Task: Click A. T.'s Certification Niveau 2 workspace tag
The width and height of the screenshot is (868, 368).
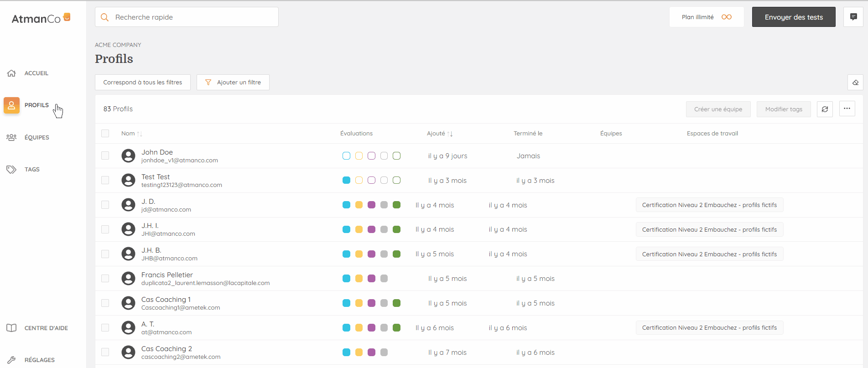Action: [x=709, y=327]
